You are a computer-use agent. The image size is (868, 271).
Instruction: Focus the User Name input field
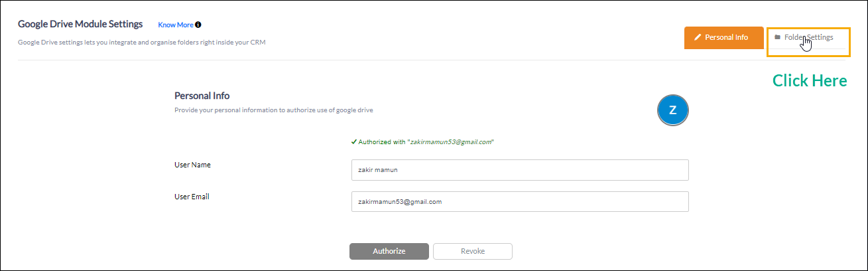click(520, 169)
